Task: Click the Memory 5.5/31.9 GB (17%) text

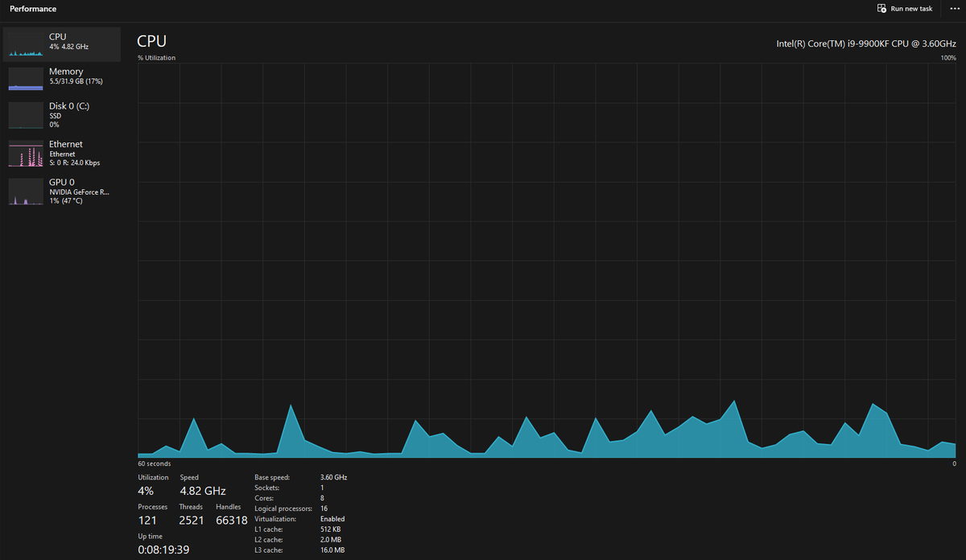Action: click(x=76, y=82)
